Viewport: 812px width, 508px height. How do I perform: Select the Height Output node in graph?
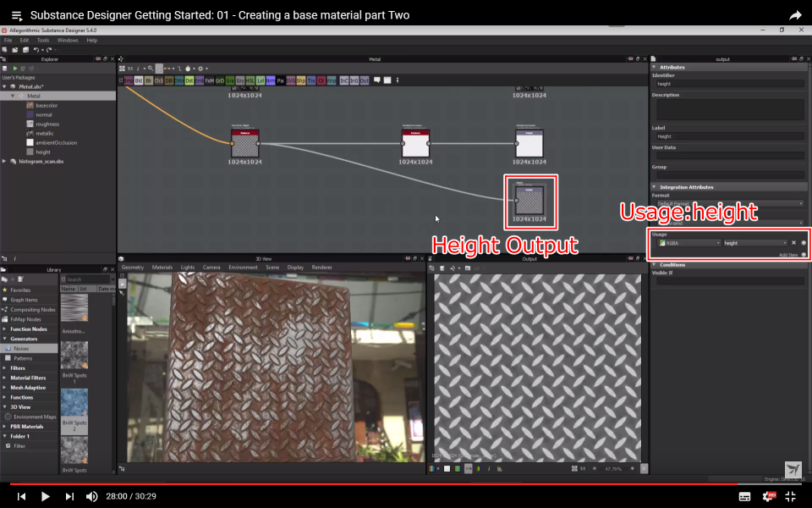coord(529,200)
